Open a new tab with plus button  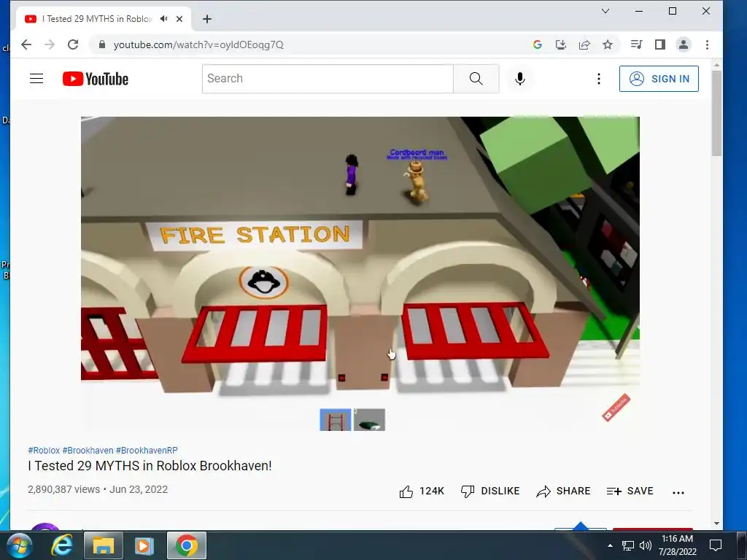(x=206, y=19)
